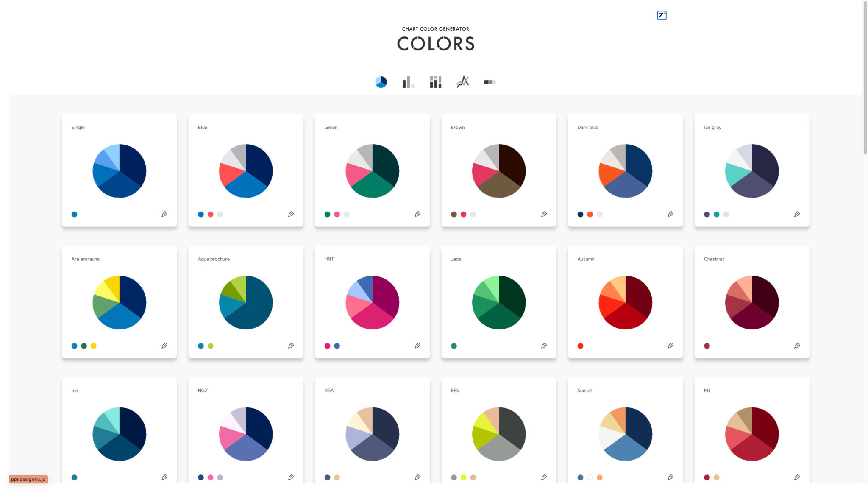Open the edit pen icon on the Single palette
Image resolution: width=868 pixels, height=494 pixels.
point(165,214)
